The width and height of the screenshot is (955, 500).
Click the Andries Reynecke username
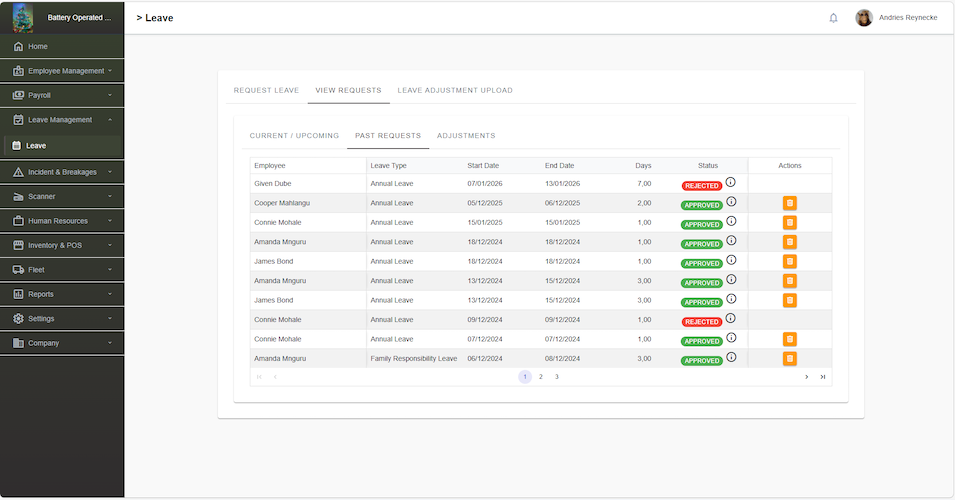click(908, 18)
